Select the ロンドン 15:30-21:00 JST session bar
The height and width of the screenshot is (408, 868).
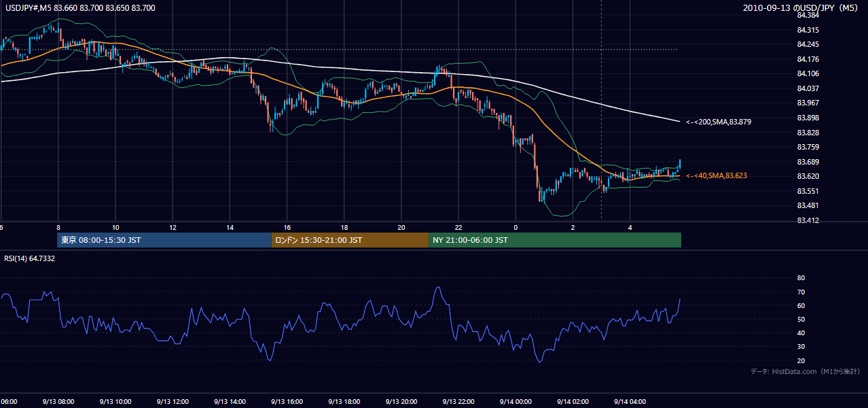pyautogui.click(x=350, y=240)
